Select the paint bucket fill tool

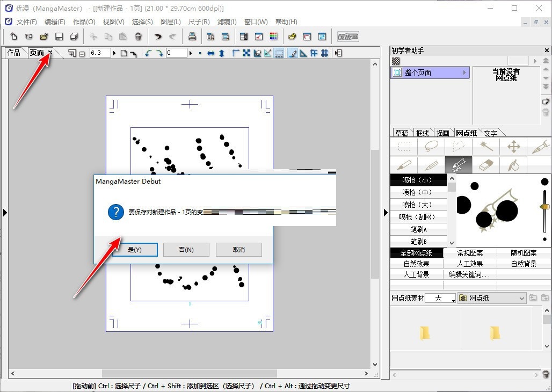[x=514, y=165]
